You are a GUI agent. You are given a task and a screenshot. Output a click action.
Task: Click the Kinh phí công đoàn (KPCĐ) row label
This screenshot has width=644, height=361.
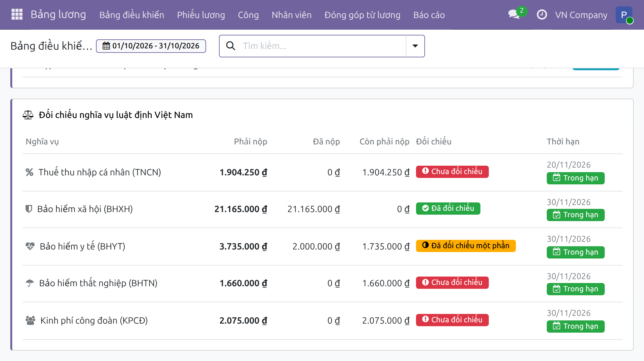coord(94,320)
